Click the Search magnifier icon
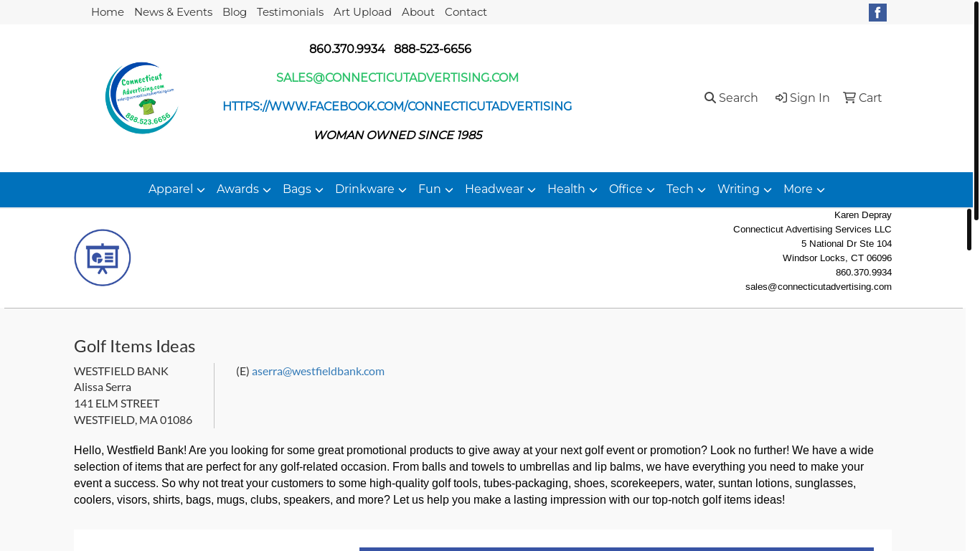Screen dimensions: 980x551 point(710,98)
